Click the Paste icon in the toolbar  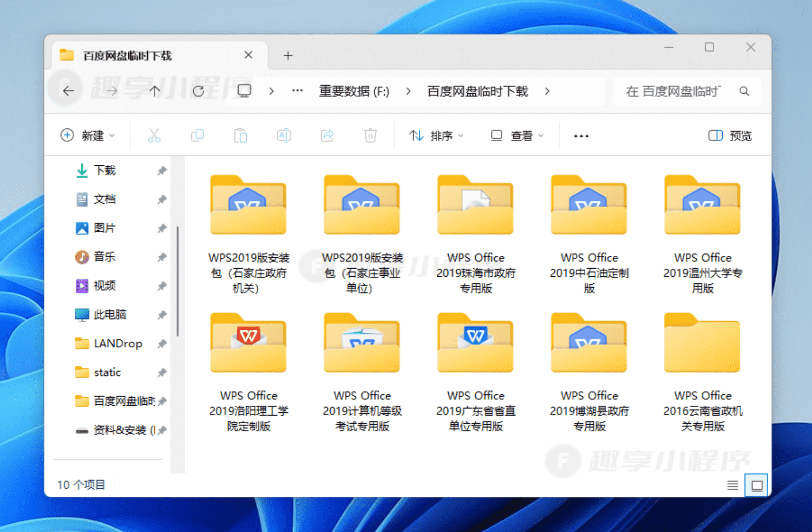click(240, 135)
